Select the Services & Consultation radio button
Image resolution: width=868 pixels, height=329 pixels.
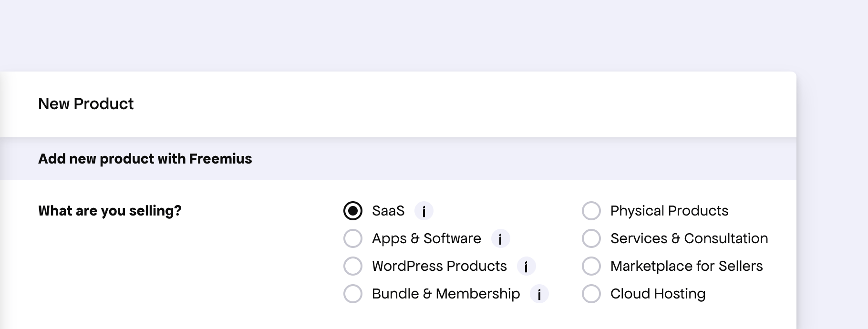[591, 238]
